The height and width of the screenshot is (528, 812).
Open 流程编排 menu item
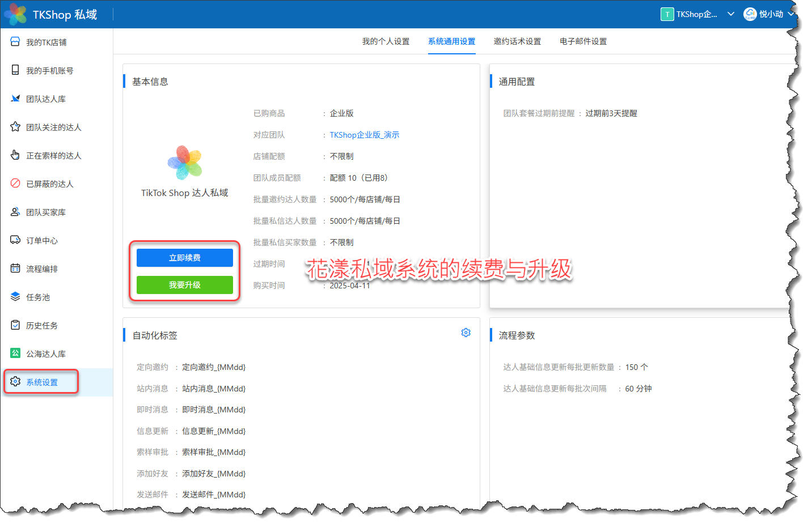(x=57, y=269)
